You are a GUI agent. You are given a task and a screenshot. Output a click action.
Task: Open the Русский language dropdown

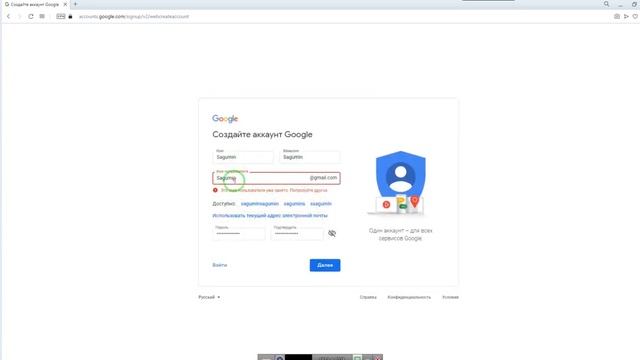coord(209,297)
